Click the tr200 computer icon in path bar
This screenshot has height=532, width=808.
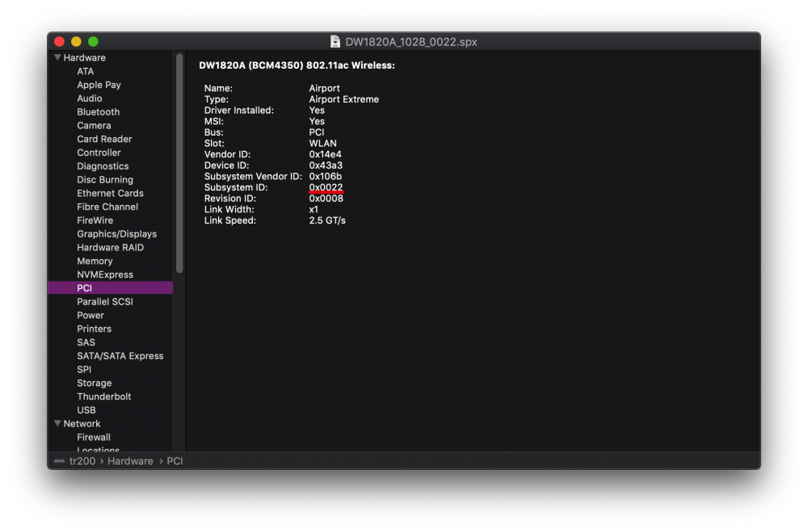coord(59,461)
